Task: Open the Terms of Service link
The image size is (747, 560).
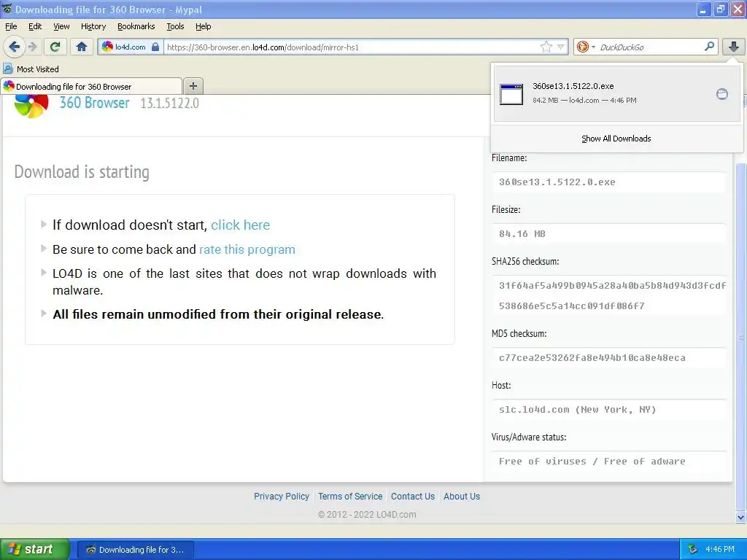Action: coord(350,496)
